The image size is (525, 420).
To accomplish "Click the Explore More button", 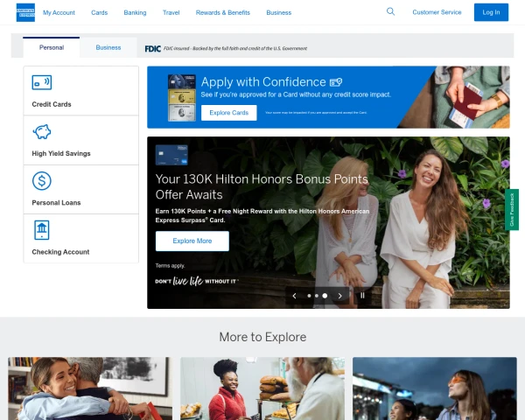I will (x=192, y=241).
